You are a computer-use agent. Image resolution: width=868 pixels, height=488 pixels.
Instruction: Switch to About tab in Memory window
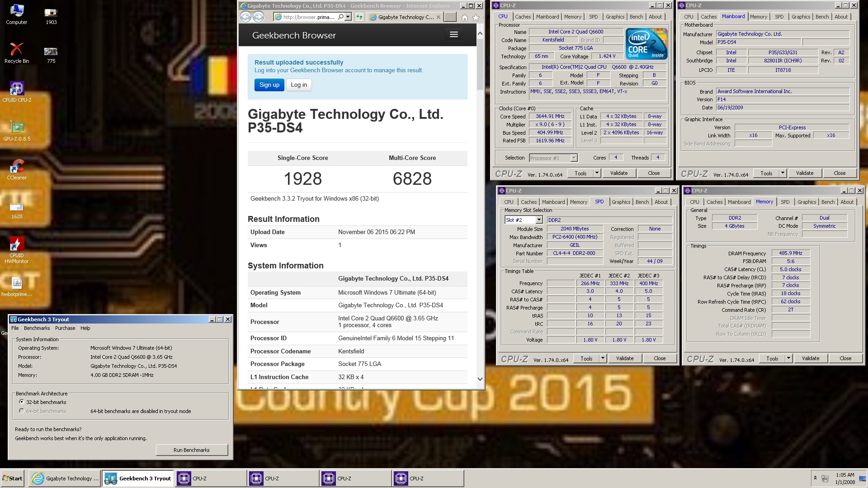tap(847, 202)
